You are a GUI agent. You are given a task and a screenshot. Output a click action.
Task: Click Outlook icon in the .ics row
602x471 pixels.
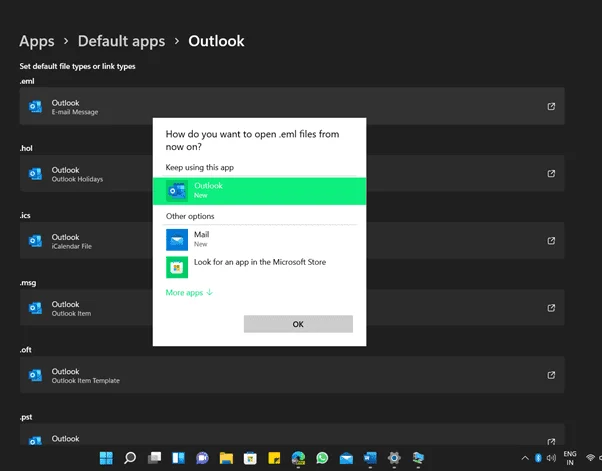pyautogui.click(x=35, y=241)
